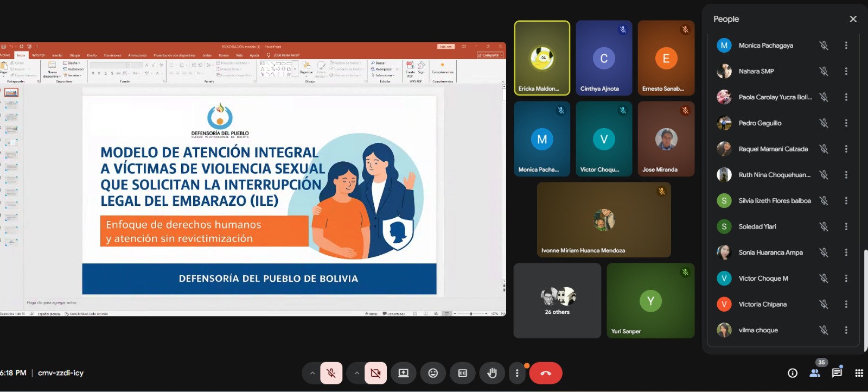Toggle closed captions

click(462, 373)
